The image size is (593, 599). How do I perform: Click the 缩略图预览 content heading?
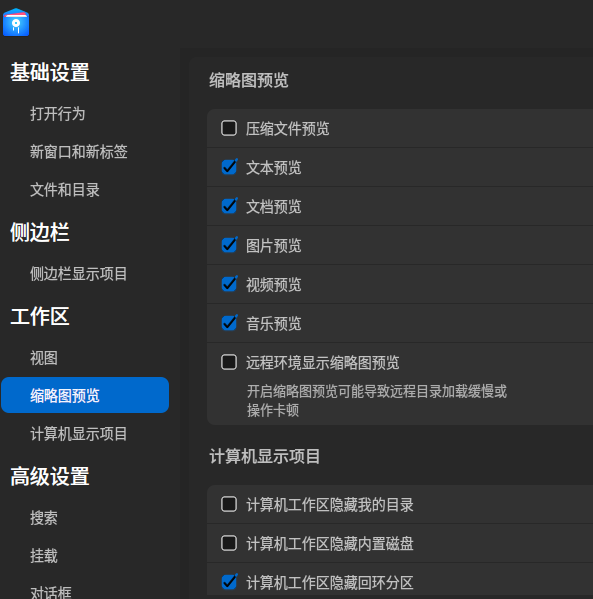[249, 81]
